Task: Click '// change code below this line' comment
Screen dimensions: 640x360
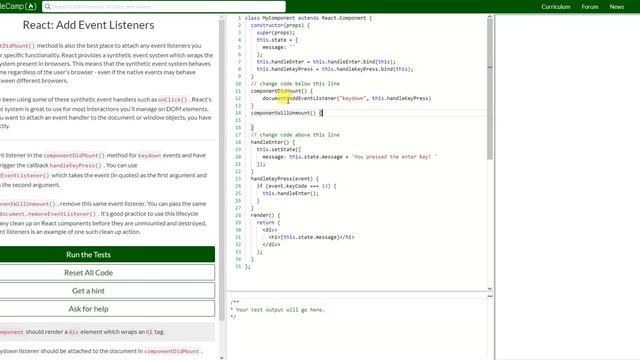Action: point(295,84)
